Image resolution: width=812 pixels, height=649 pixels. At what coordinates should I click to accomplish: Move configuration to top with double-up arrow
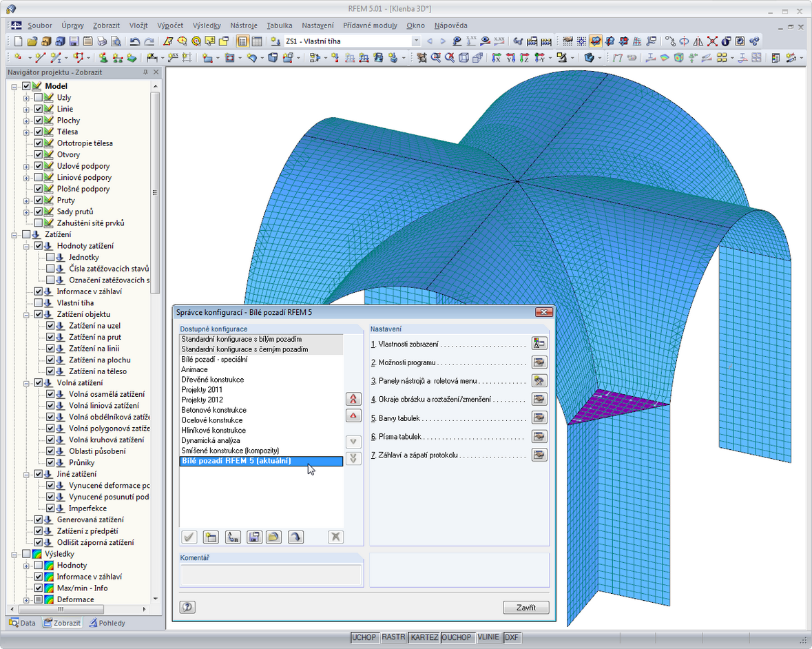(353, 399)
